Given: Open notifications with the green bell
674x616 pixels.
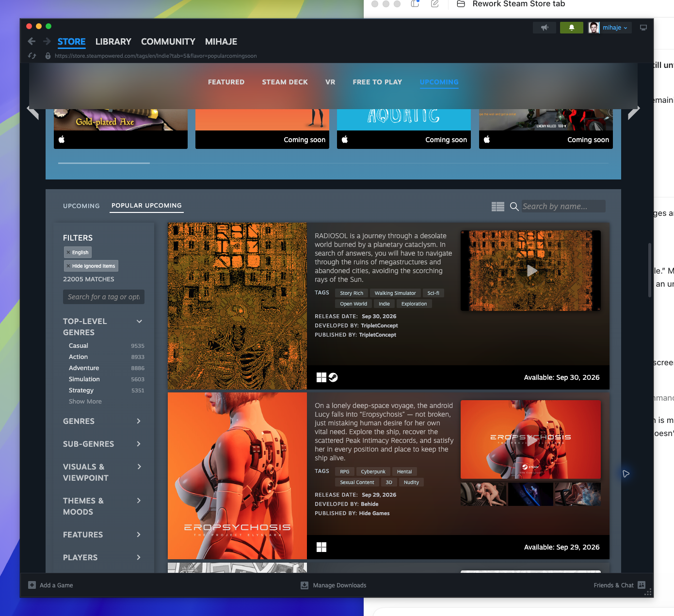Looking at the screenshot, I should tap(572, 28).
